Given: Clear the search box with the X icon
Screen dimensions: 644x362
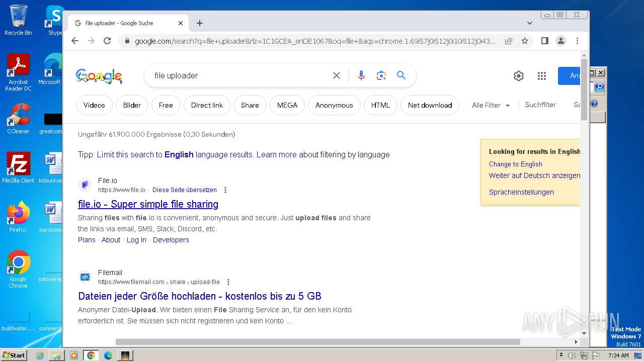Looking at the screenshot, I should (x=337, y=75).
